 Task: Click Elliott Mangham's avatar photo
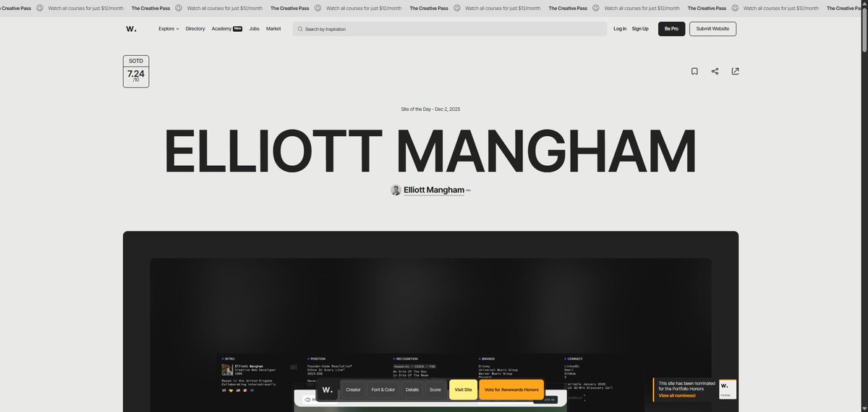point(396,190)
